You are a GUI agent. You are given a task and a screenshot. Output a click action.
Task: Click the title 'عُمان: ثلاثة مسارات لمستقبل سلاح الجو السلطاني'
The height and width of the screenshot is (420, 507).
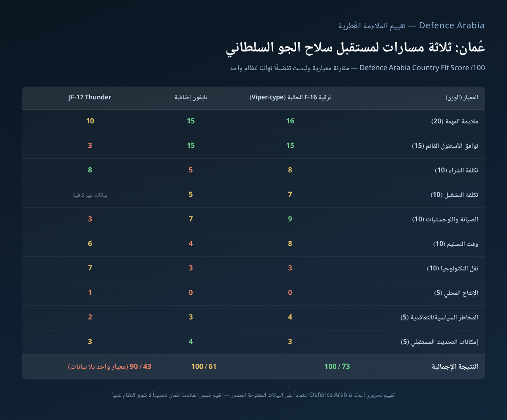(x=355, y=48)
